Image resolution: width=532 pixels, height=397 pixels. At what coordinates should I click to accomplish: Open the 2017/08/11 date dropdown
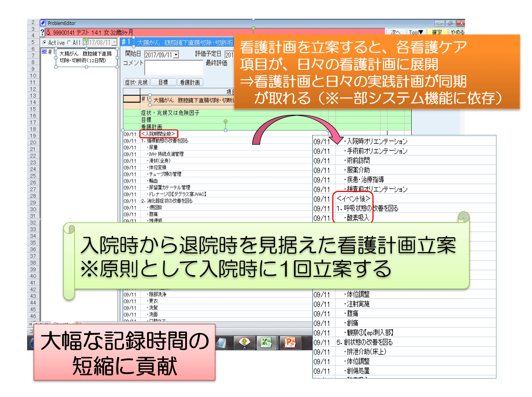pos(115,42)
